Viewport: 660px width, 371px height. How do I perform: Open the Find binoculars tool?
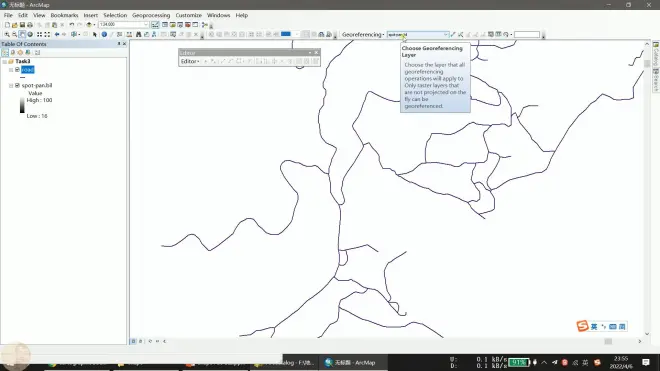click(138, 35)
